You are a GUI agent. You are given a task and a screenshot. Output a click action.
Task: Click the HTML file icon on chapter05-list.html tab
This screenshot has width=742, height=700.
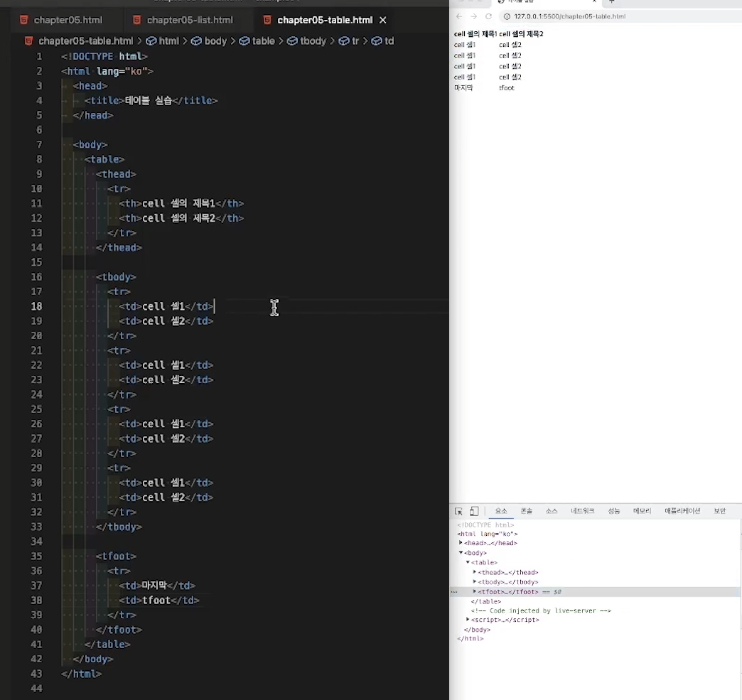pos(136,20)
